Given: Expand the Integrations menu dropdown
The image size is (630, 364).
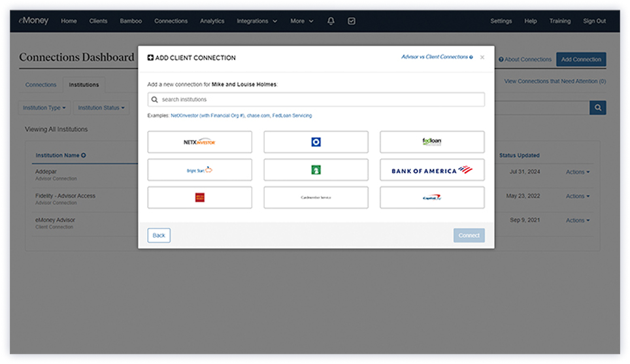Looking at the screenshot, I should (x=256, y=21).
